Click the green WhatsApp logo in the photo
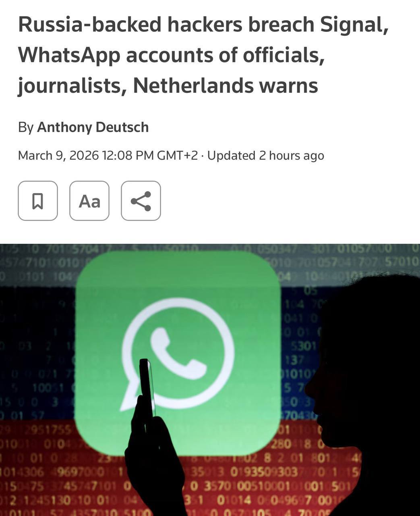Viewport: 420px width, 516px height. click(178, 353)
